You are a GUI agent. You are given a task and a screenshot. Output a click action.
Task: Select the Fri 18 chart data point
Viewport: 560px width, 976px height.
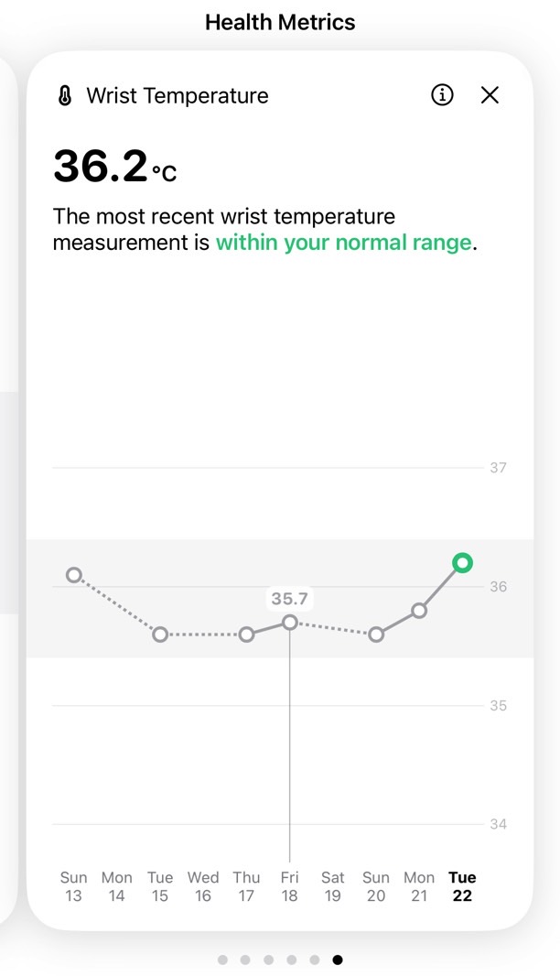click(290, 623)
